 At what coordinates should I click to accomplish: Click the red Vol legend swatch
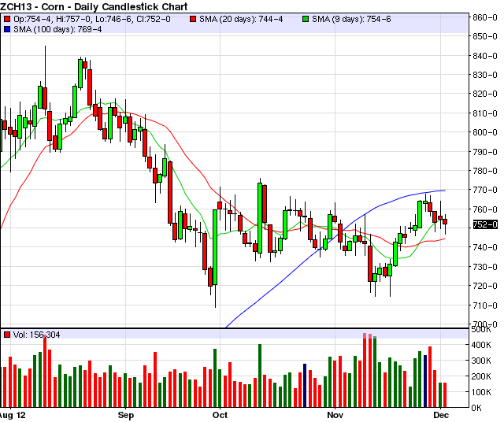[x=7, y=335]
